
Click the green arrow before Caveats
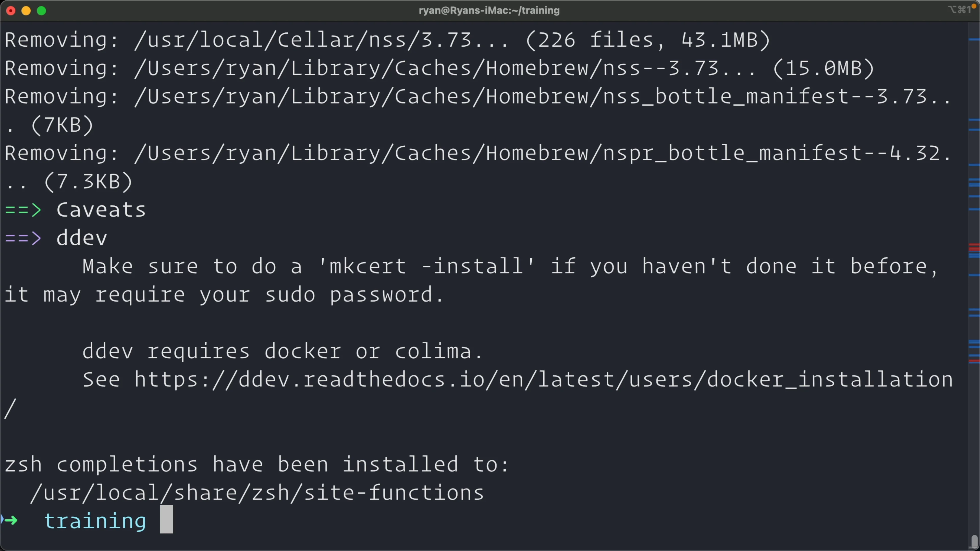pyautogui.click(x=23, y=210)
